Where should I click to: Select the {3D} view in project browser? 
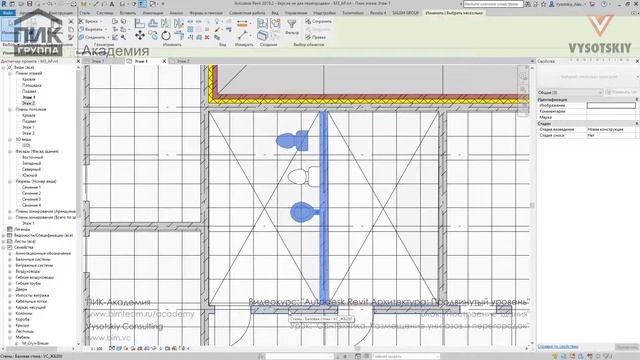[x=26, y=145]
